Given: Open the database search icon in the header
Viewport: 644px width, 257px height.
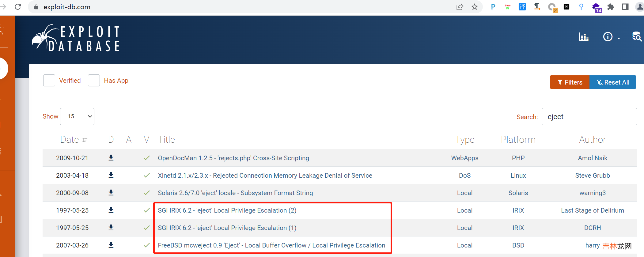Looking at the screenshot, I should tap(637, 36).
